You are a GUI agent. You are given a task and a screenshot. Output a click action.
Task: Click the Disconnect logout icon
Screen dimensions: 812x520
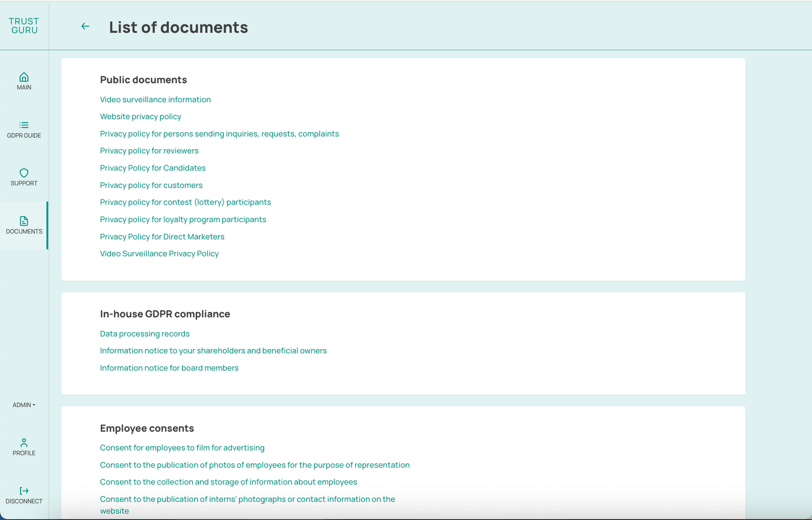coord(24,491)
